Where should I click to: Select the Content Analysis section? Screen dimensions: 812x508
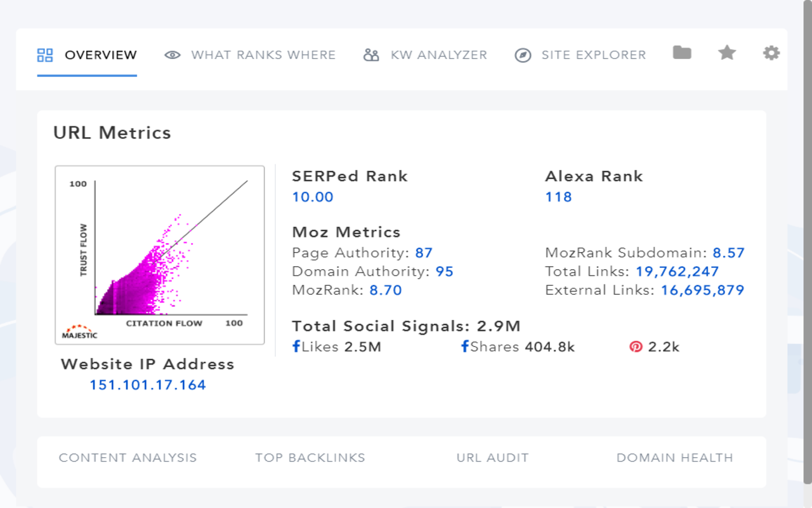pos(128,458)
